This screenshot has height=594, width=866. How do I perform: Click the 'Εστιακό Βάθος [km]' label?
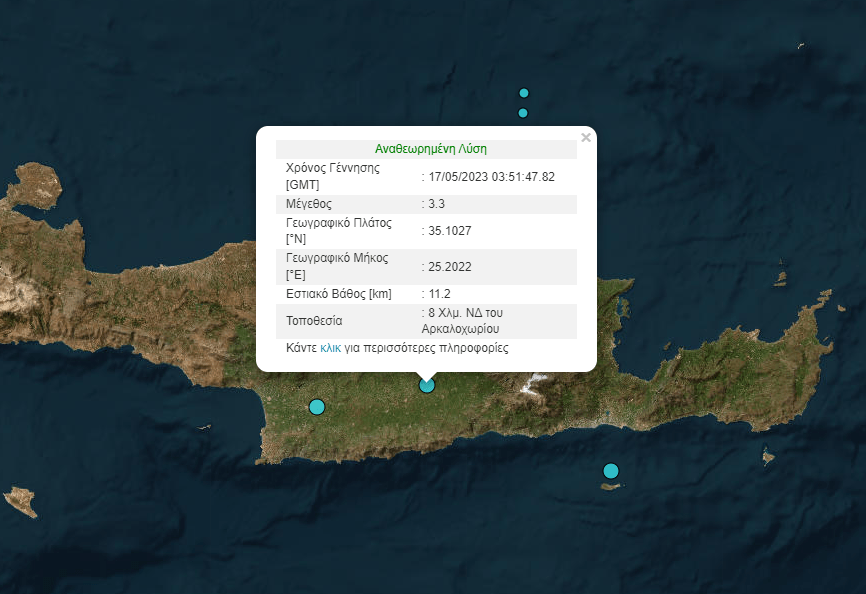(x=338, y=294)
